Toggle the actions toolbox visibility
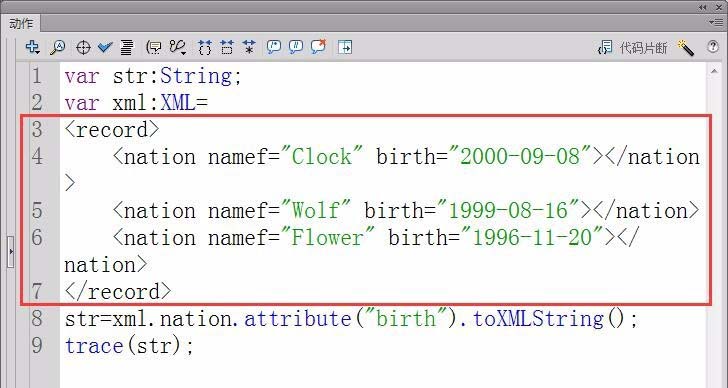Screen dimensions: 728x388 pyautogui.click(x=345, y=47)
